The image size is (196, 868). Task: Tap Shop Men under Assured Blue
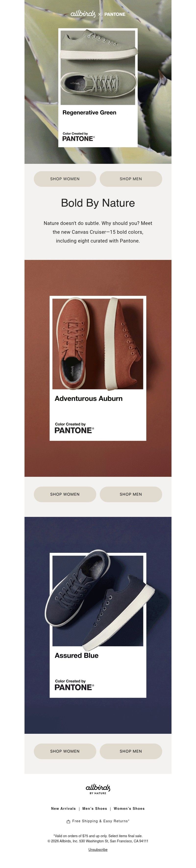point(131,751)
